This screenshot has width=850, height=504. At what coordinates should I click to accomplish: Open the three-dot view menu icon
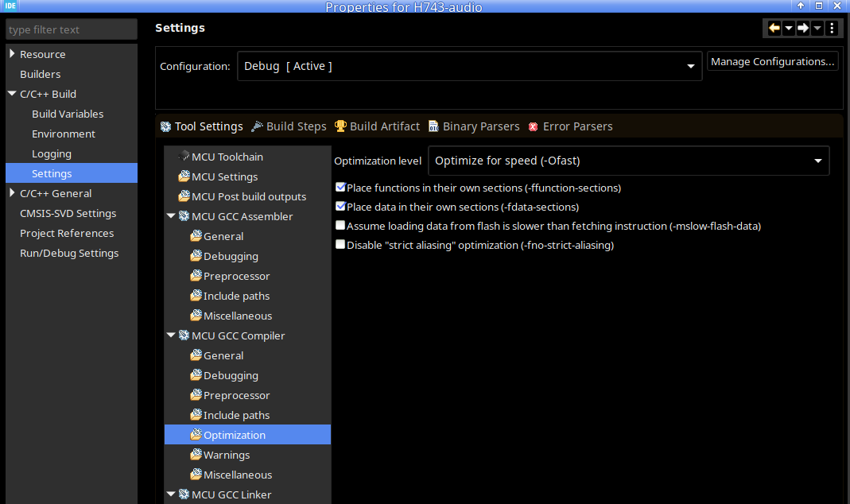832,28
